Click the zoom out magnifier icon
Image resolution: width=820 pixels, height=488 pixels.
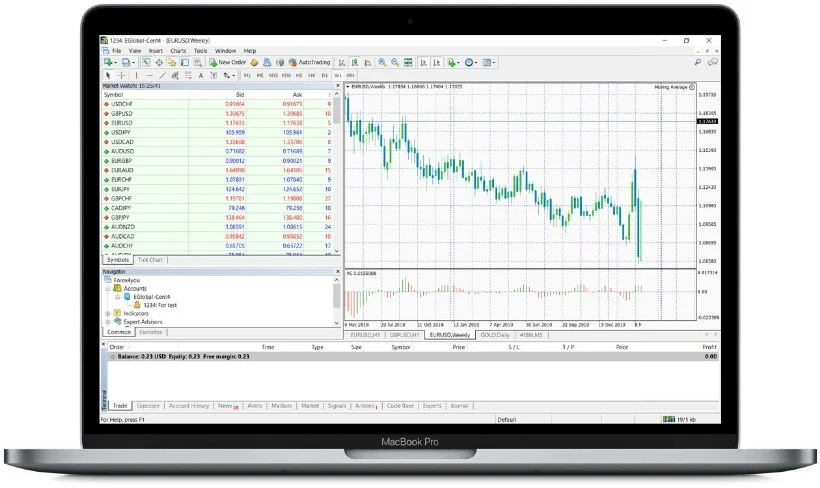click(395, 62)
